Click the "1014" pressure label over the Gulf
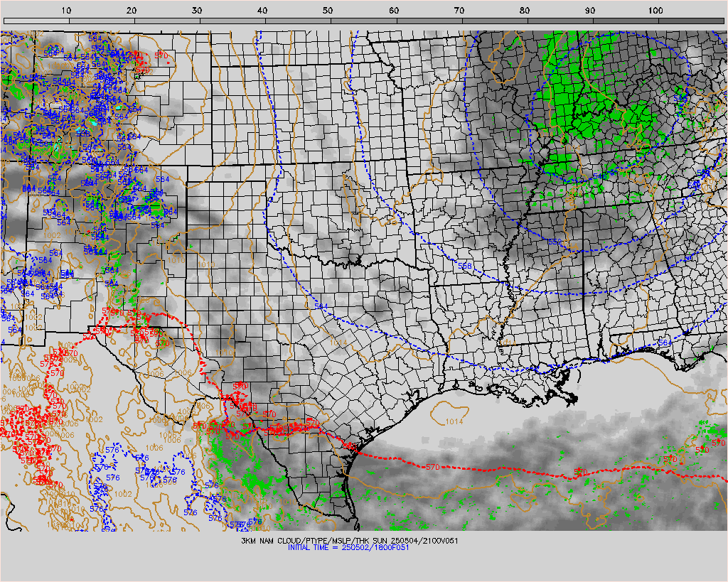The height and width of the screenshot is (582, 728). [454, 421]
